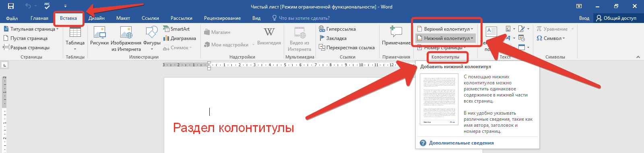The width and height of the screenshot is (644, 153).
Task: Open the Символ symbol menu
Action: click(551, 38)
